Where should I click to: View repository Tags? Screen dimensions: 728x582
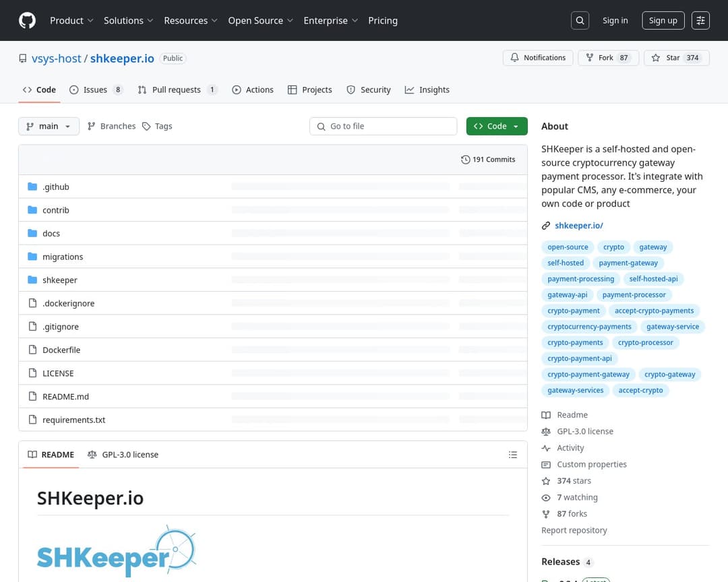[157, 126]
